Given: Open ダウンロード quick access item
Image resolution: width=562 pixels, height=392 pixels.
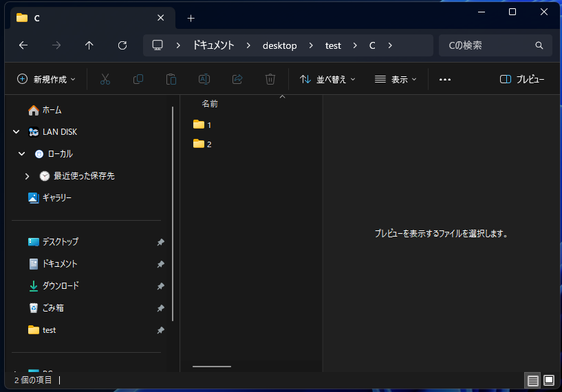Looking at the screenshot, I should click(x=61, y=286).
